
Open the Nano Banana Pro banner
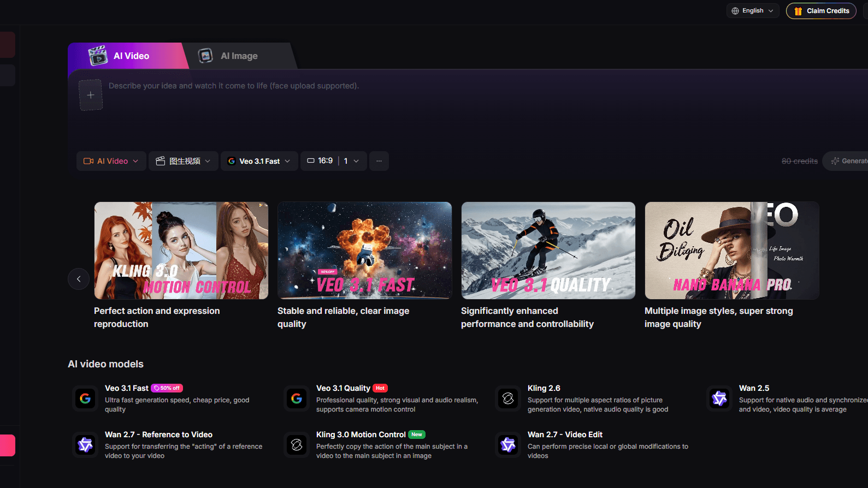[732, 251]
